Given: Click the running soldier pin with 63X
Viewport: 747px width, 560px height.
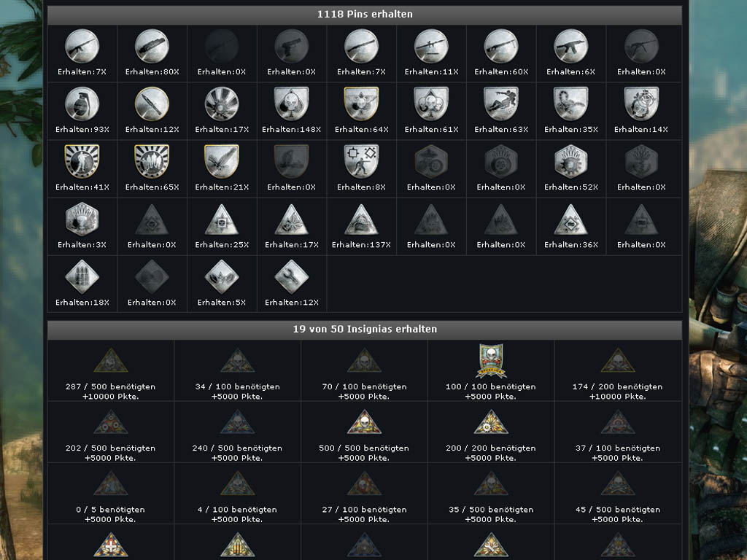Looking at the screenshot, I should 500,104.
